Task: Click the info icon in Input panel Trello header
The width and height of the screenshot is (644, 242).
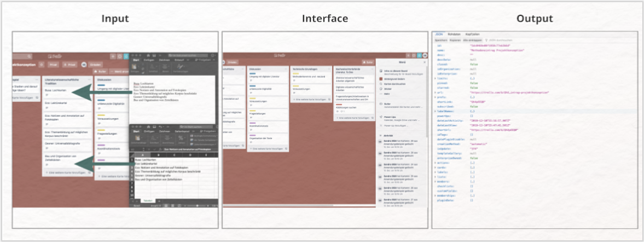Action: coord(120,56)
